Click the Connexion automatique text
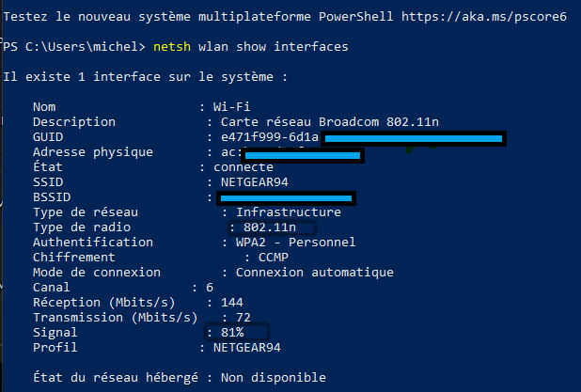Viewport: 581px width, 392px height. tap(315, 273)
